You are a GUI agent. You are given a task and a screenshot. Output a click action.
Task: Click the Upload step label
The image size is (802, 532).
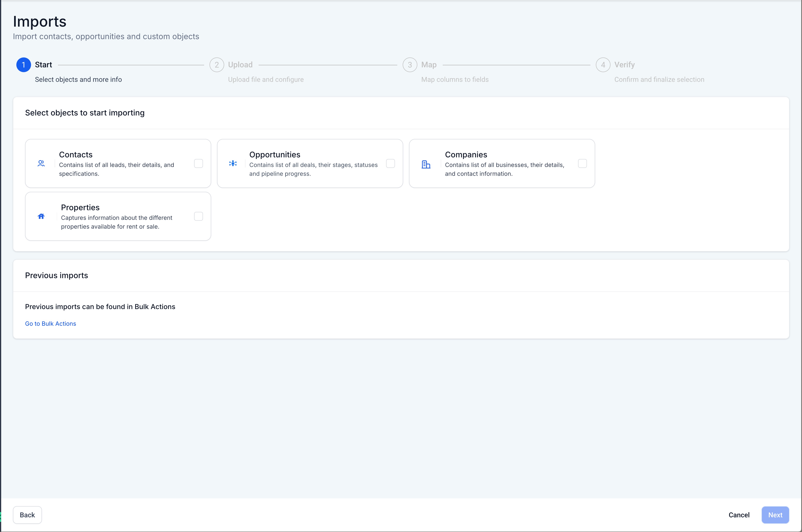click(240, 65)
